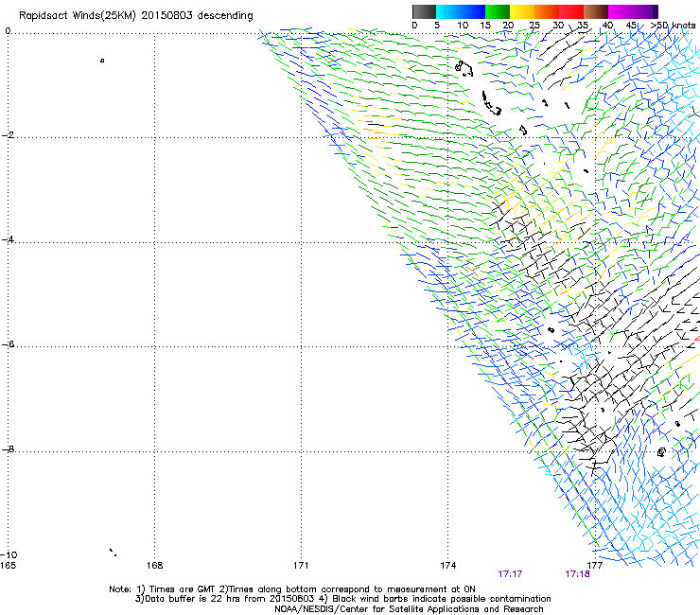This screenshot has height=615, width=700.
Task: Click the latitude label -10
Action: pos(9,554)
